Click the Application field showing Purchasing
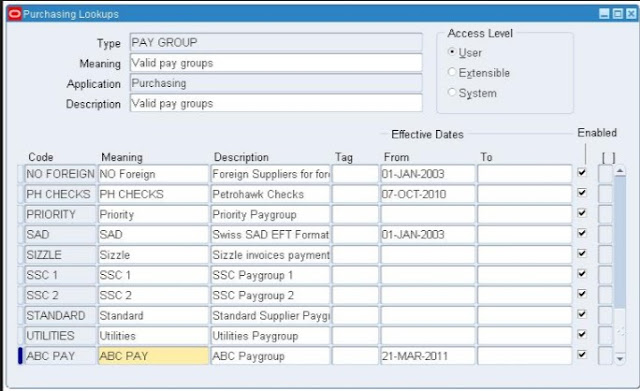 (276, 83)
